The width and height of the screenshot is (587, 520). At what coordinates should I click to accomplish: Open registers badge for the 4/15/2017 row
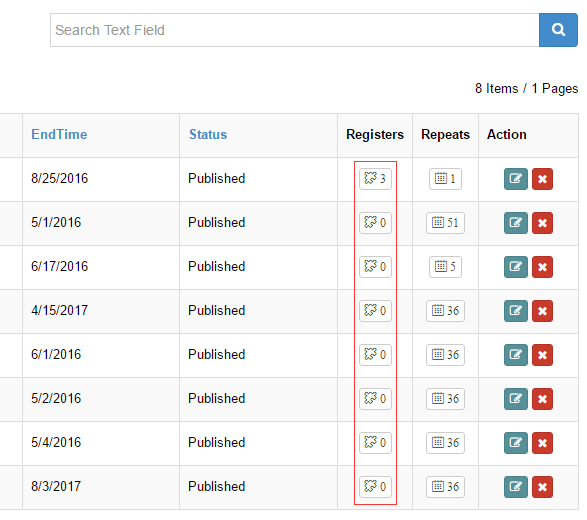pos(375,311)
